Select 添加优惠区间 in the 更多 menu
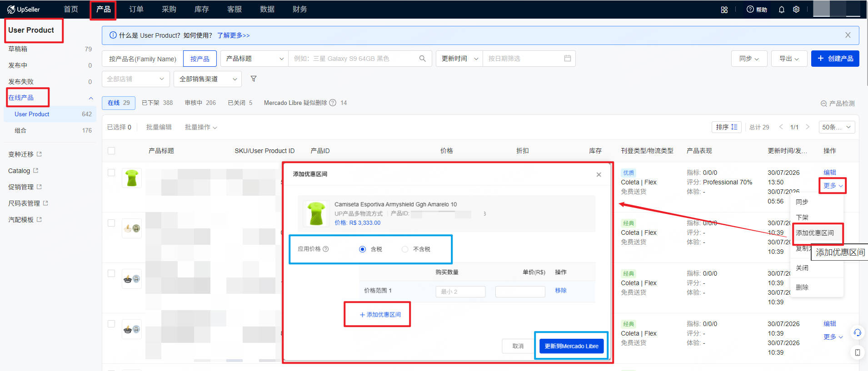 (x=815, y=233)
